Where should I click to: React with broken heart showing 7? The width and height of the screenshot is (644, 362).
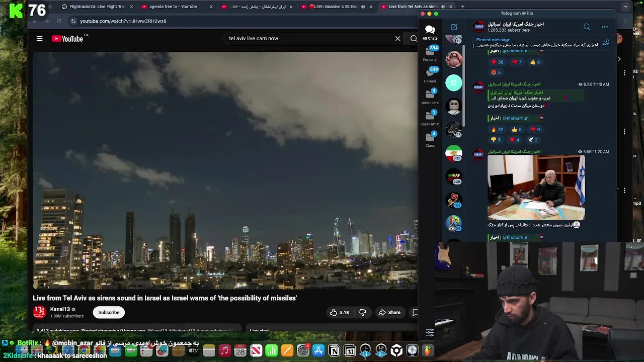click(x=517, y=62)
